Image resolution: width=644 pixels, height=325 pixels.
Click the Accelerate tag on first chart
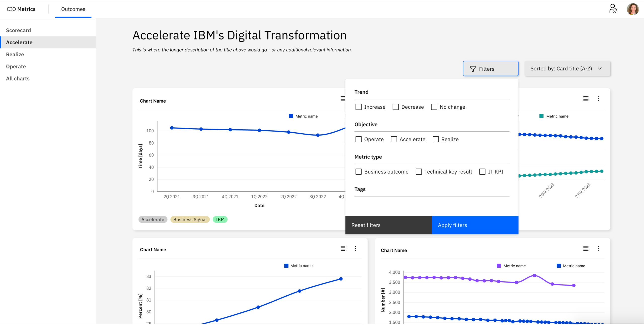tap(153, 219)
